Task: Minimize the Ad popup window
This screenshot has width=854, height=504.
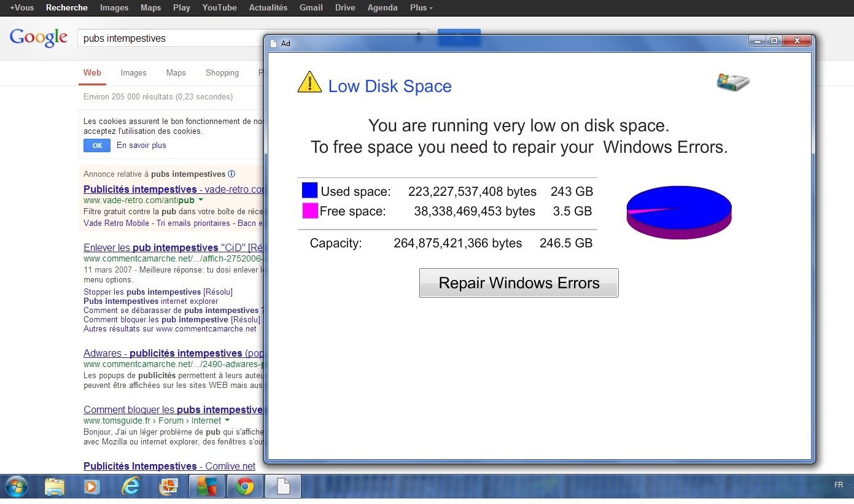Action: 758,41
